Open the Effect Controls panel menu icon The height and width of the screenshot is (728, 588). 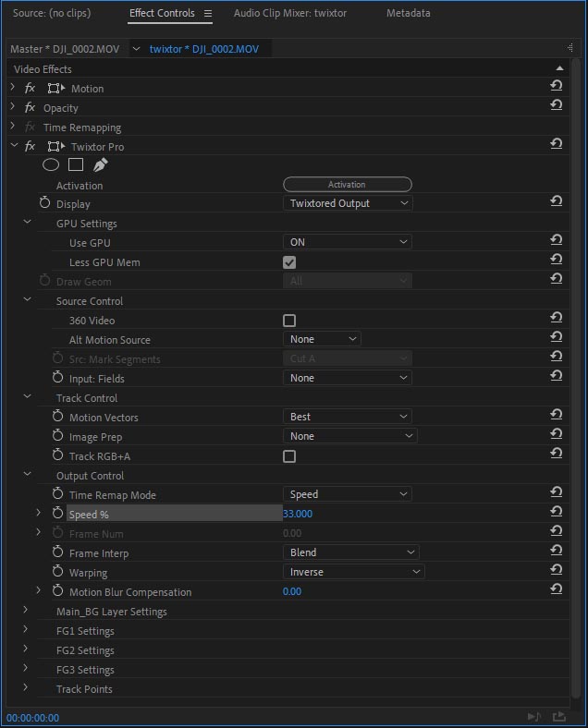[208, 14]
